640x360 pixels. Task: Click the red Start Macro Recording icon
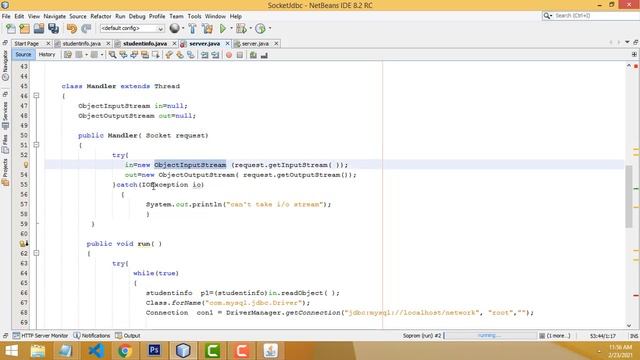(229, 55)
